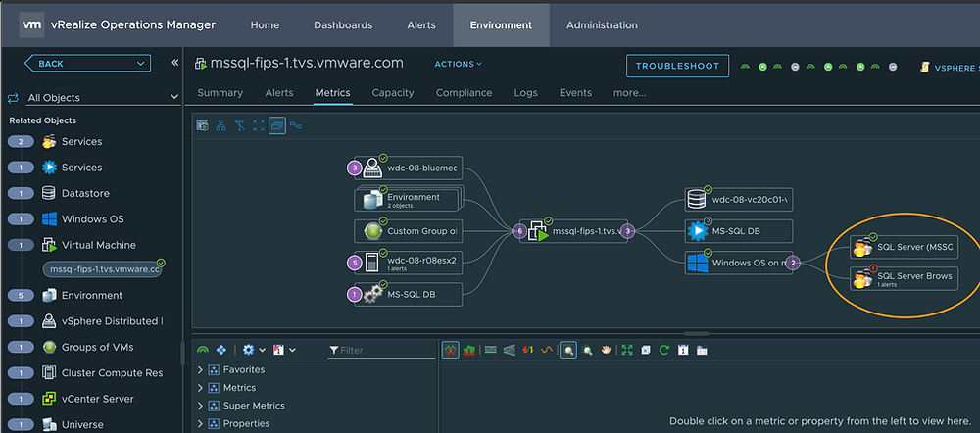
Task: Click the calendar icon in metric picker toolbar
Action: point(278,350)
